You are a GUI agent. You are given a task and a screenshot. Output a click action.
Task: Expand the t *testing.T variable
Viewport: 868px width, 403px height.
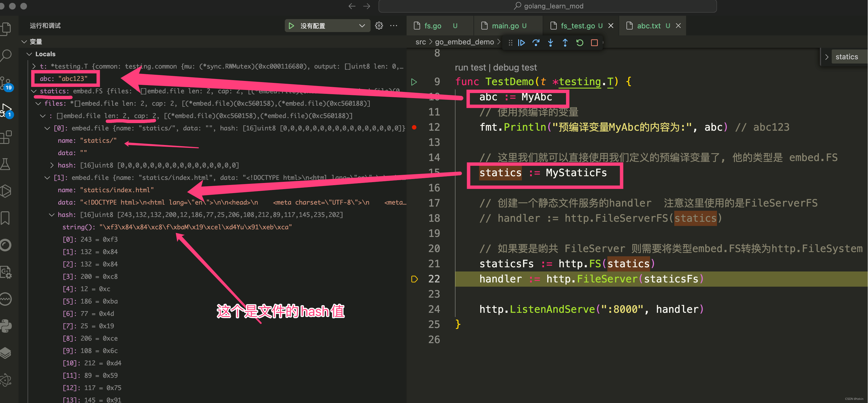click(x=34, y=66)
